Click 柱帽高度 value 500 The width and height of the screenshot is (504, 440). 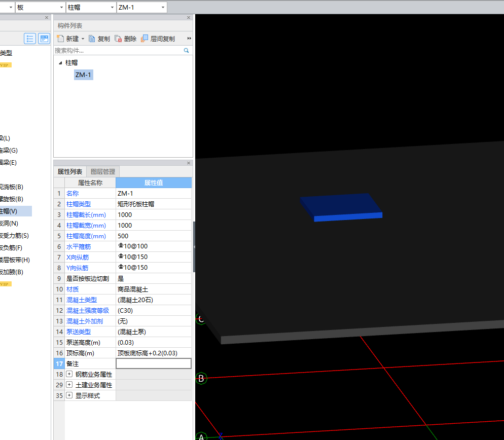click(x=154, y=236)
